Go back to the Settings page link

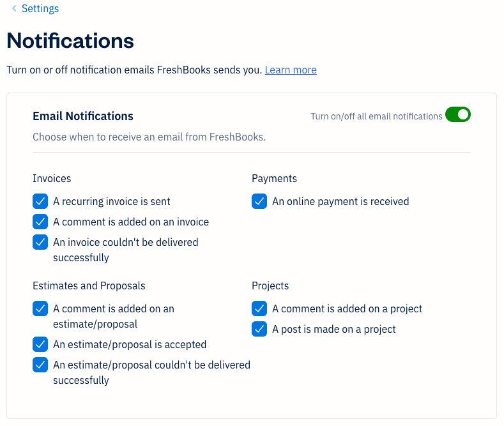tap(40, 9)
